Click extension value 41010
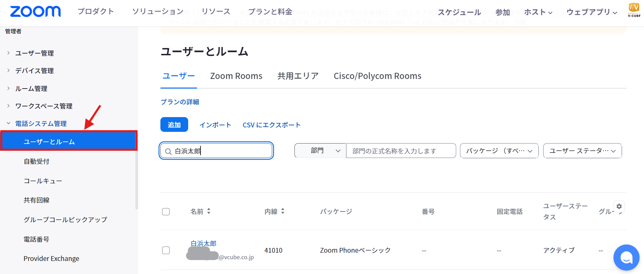Screen dimensions: 644x274 tap(273, 250)
